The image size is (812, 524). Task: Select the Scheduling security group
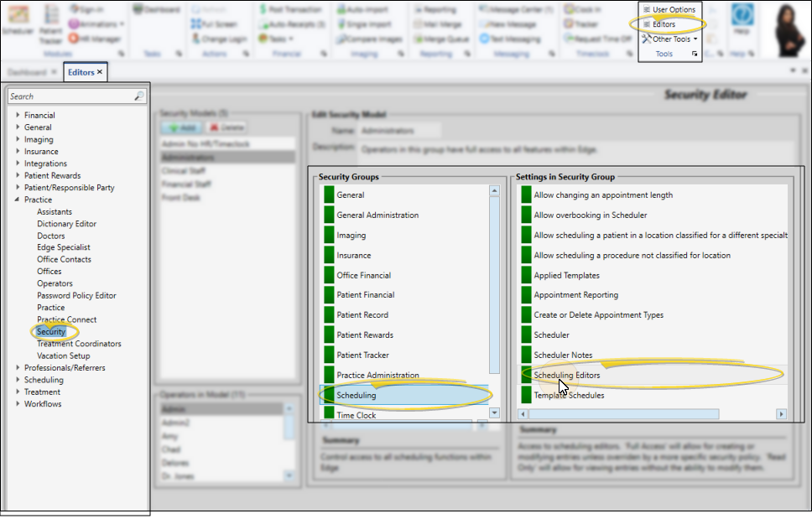coord(357,396)
